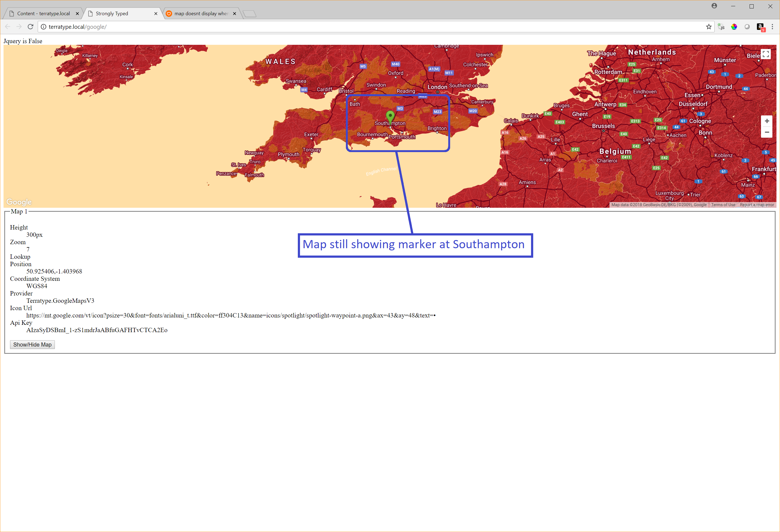View site information icon in address bar

[x=44, y=27]
